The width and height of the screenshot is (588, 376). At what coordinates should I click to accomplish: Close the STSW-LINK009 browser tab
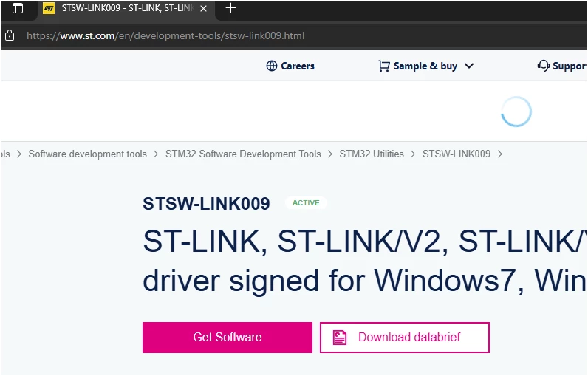(204, 8)
